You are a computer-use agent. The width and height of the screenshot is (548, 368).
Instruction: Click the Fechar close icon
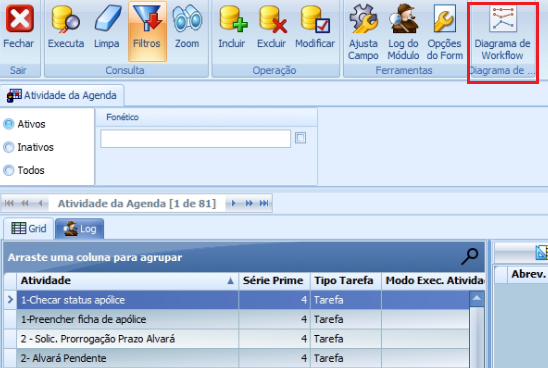pyautogui.click(x=19, y=18)
